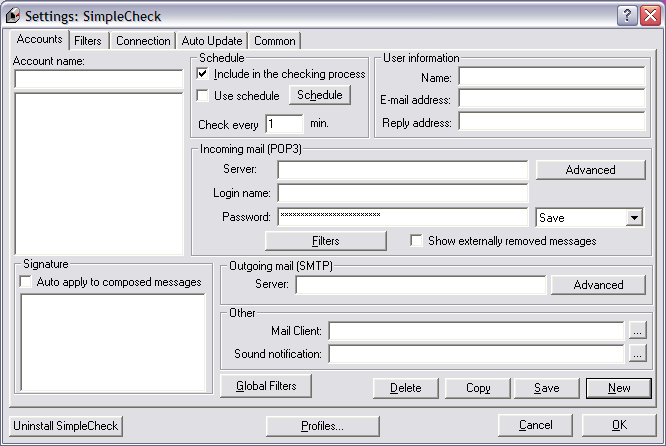The image size is (666, 446).
Task: Focus the Check every minutes field
Action: coord(284,124)
